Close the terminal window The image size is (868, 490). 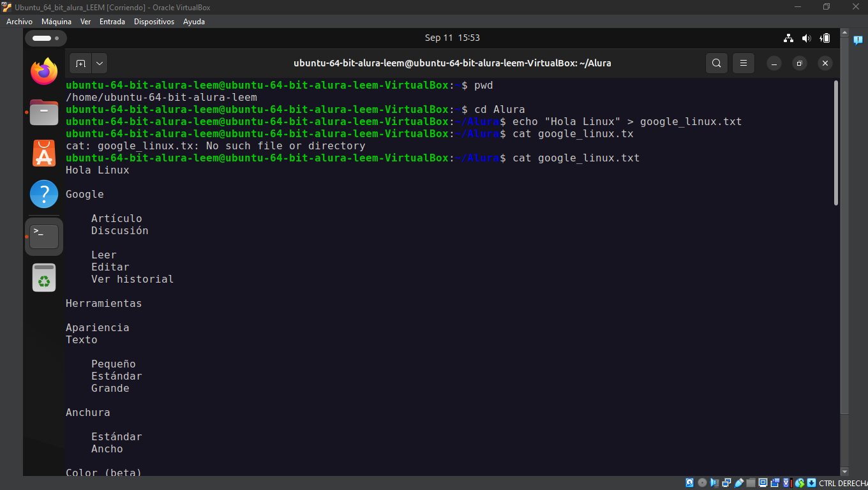coord(825,63)
